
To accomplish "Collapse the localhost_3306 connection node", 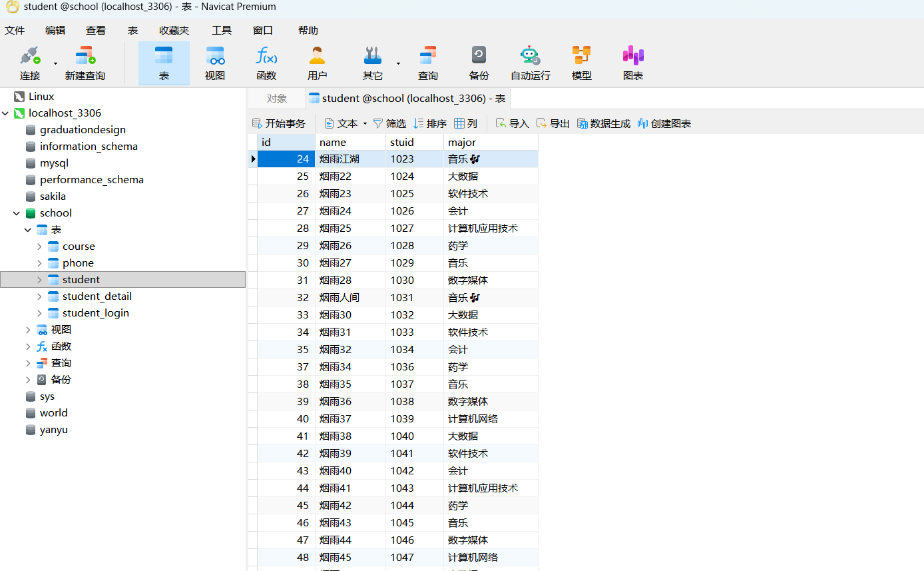I will (x=6, y=113).
